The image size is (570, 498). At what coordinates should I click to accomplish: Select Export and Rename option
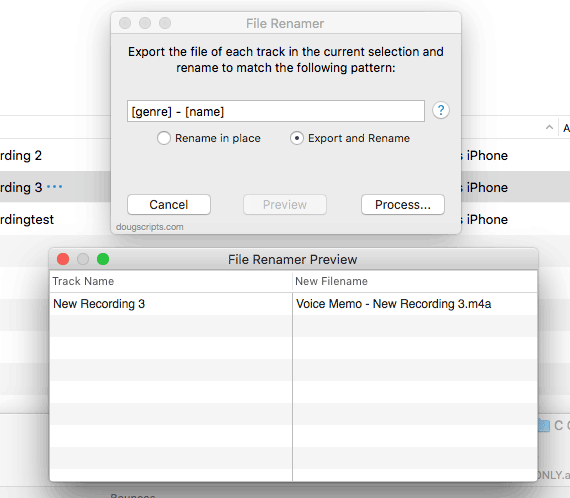pos(350,138)
